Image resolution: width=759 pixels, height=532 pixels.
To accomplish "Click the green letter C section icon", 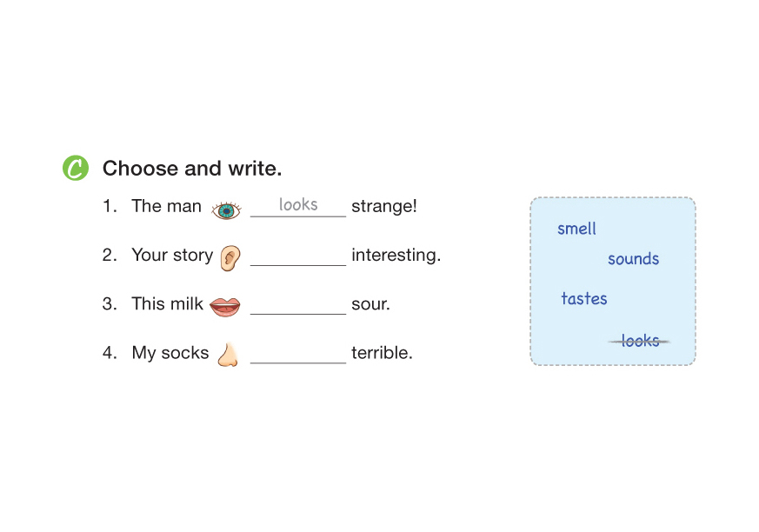I will pyautogui.click(x=76, y=168).
